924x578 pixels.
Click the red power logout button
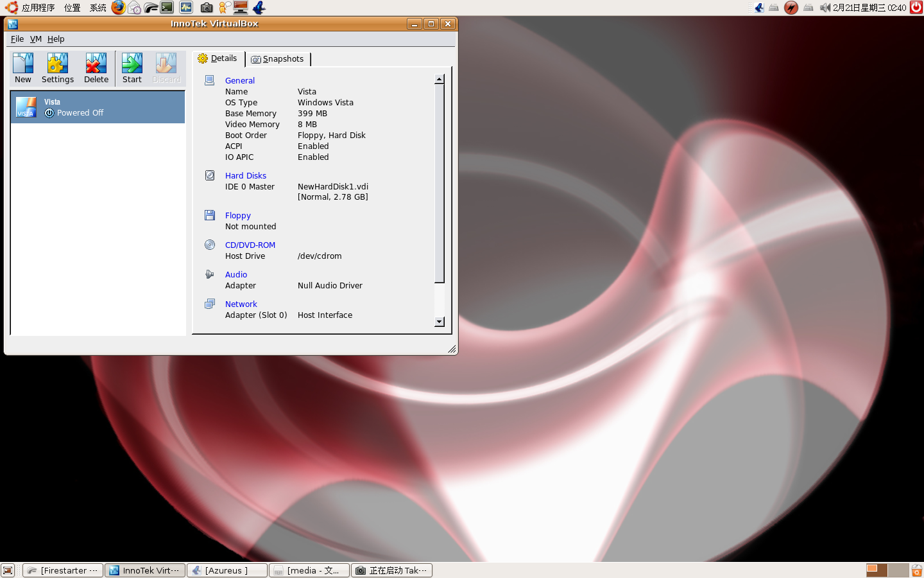pos(916,8)
